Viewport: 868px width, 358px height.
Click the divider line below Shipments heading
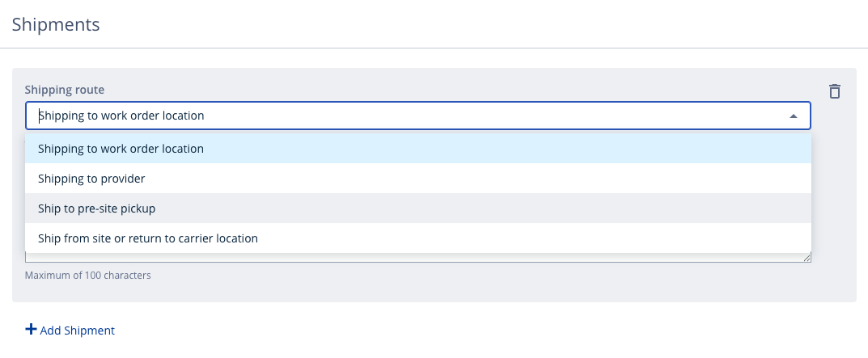[x=434, y=48]
